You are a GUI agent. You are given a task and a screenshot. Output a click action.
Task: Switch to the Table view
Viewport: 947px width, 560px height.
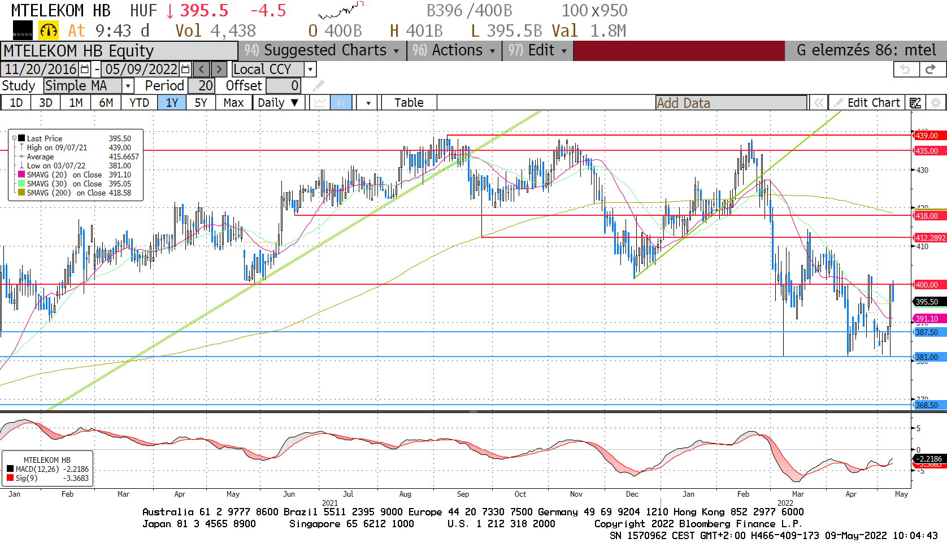click(409, 103)
